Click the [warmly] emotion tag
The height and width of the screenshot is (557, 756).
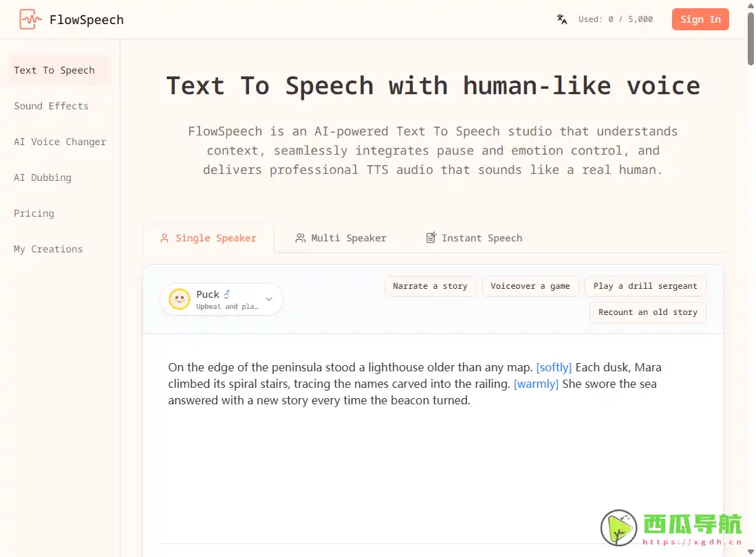pos(536,384)
